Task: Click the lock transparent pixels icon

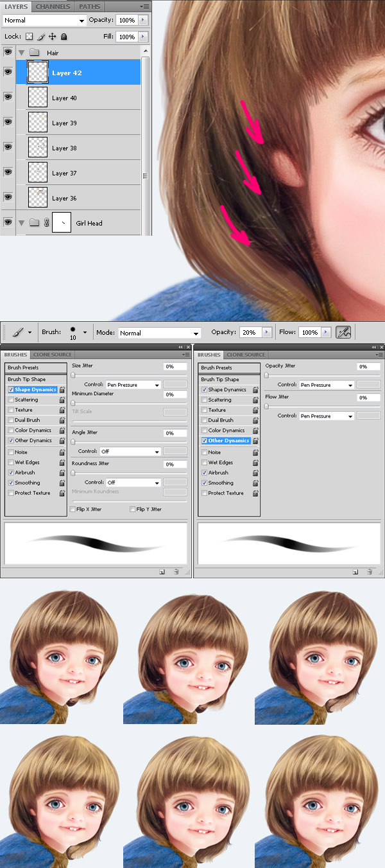Action: (x=29, y=37)
